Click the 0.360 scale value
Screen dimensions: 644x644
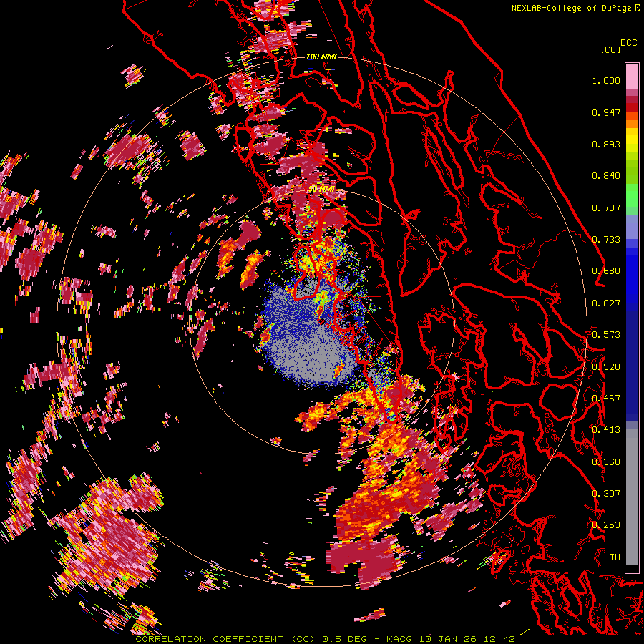(x=606, y=462)
